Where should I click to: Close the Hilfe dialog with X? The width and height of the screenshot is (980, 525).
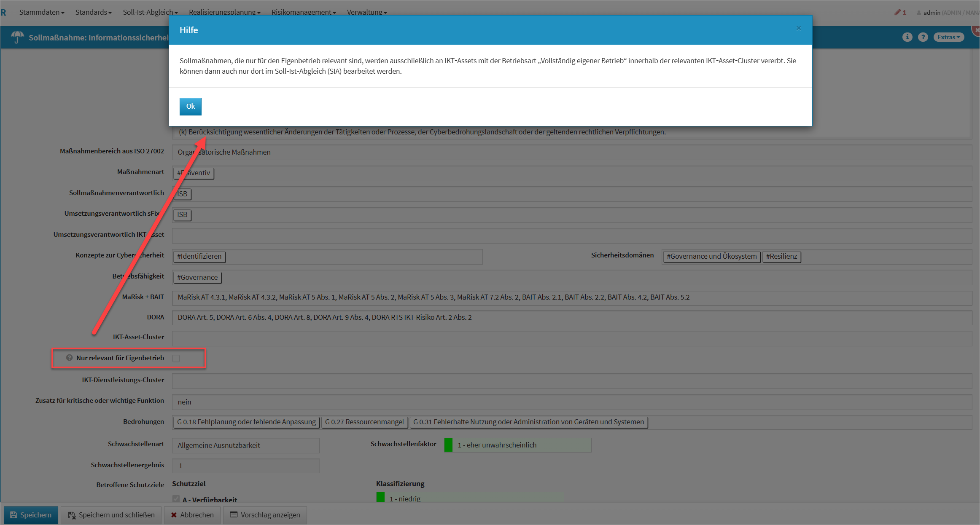tap(798, 28)
